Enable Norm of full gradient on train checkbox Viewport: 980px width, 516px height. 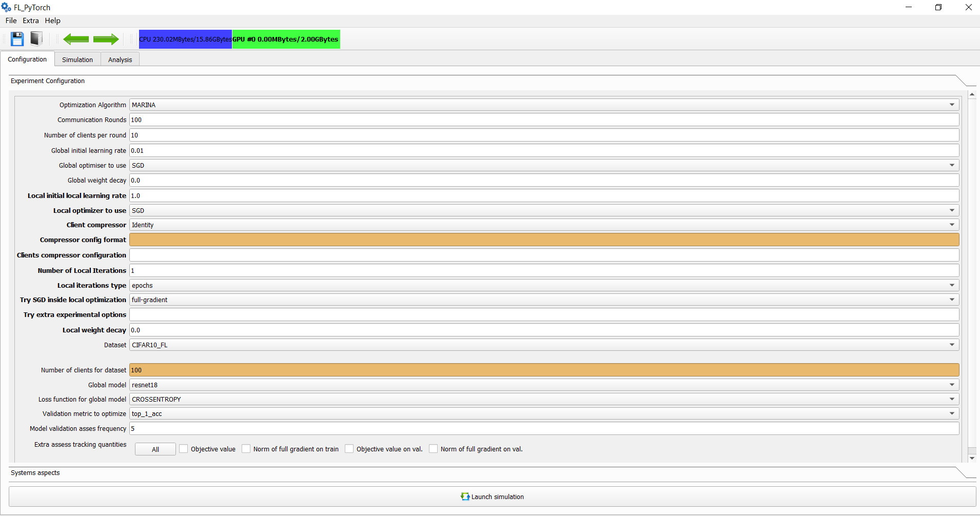pyautogui.click(x=246, y=449)
